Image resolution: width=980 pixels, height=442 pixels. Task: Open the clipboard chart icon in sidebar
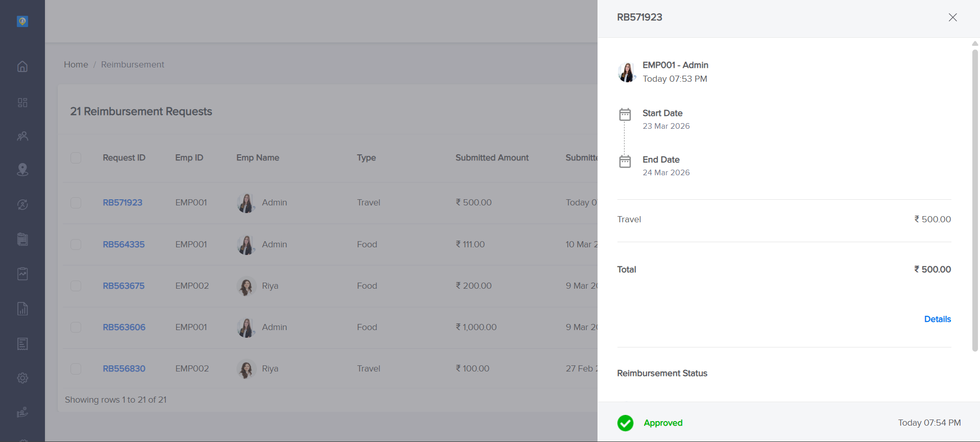pyautogui.click(x=22, y=274)
